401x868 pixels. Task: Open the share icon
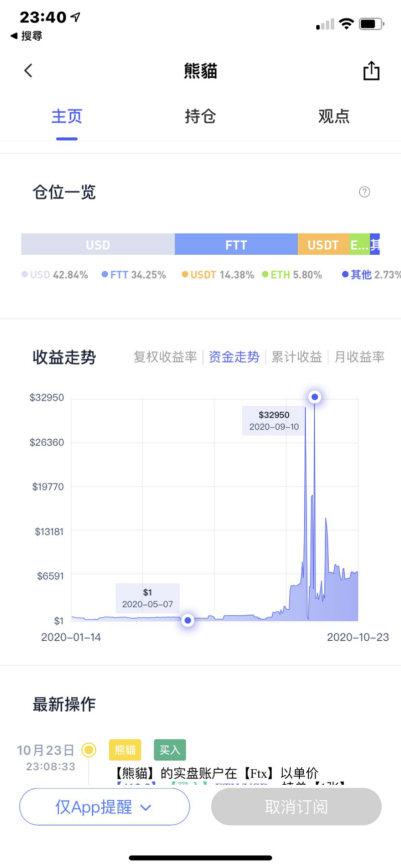tap(371, 71)
